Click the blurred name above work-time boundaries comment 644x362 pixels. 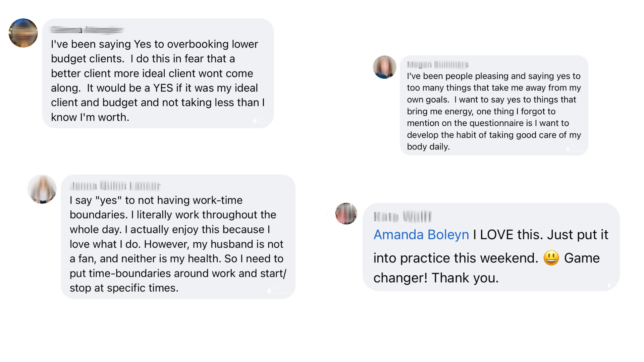(x=115, y=186)
